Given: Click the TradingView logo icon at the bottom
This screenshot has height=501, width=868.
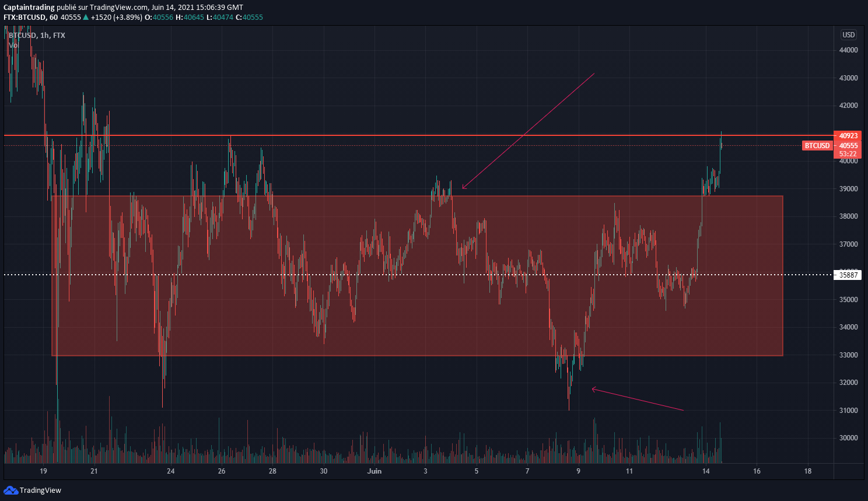Looking at the screenshot, I should click(x=10, y=490).
